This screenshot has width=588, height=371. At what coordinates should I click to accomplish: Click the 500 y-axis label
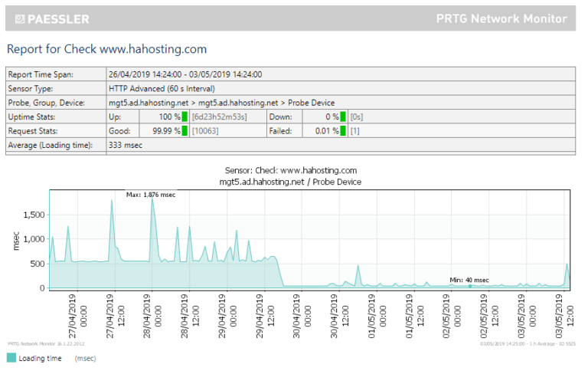tap(38, 264)
